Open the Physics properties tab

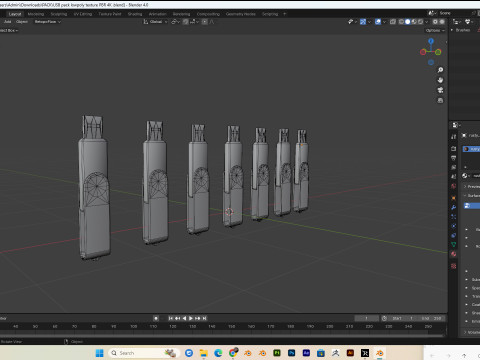point(454,226)
